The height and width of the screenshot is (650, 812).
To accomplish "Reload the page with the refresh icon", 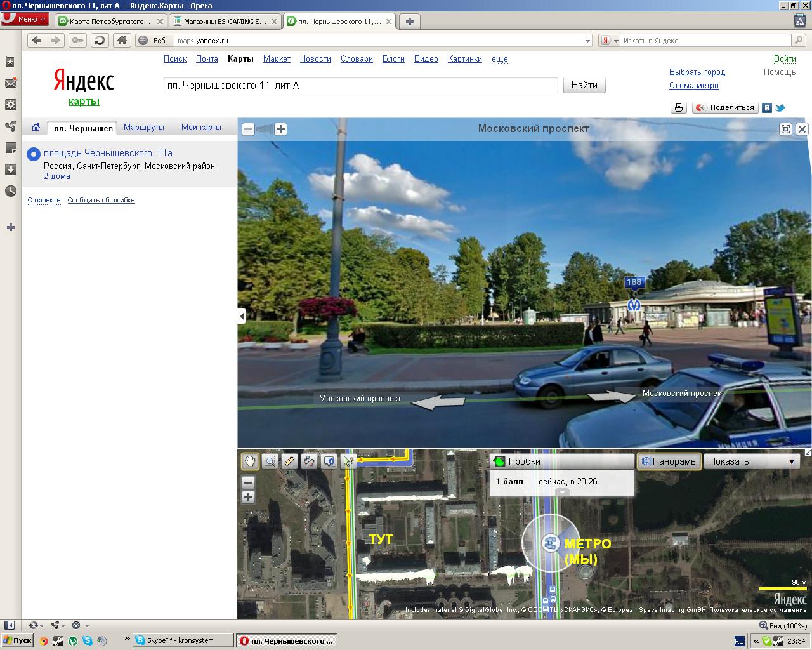I will (100, 40).
